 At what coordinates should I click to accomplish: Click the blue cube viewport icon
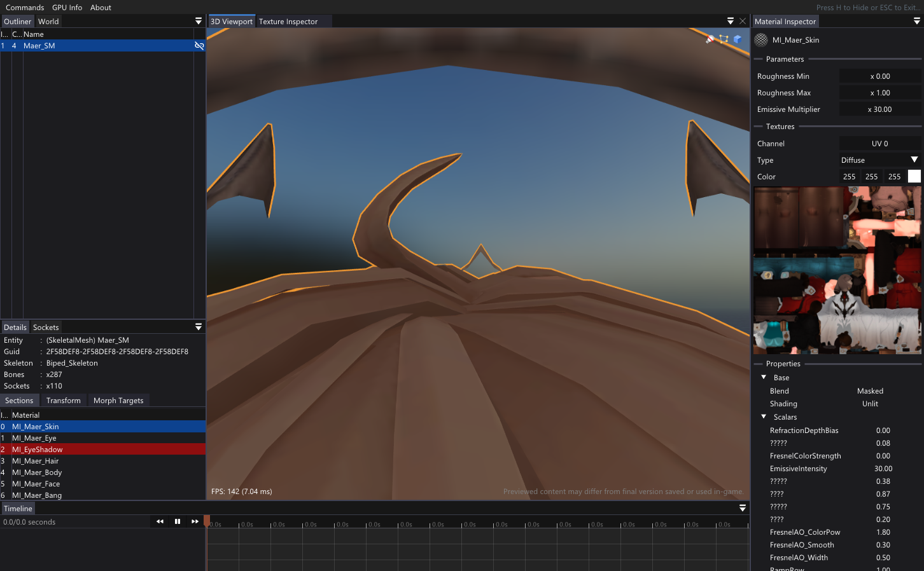click(738, 39)
